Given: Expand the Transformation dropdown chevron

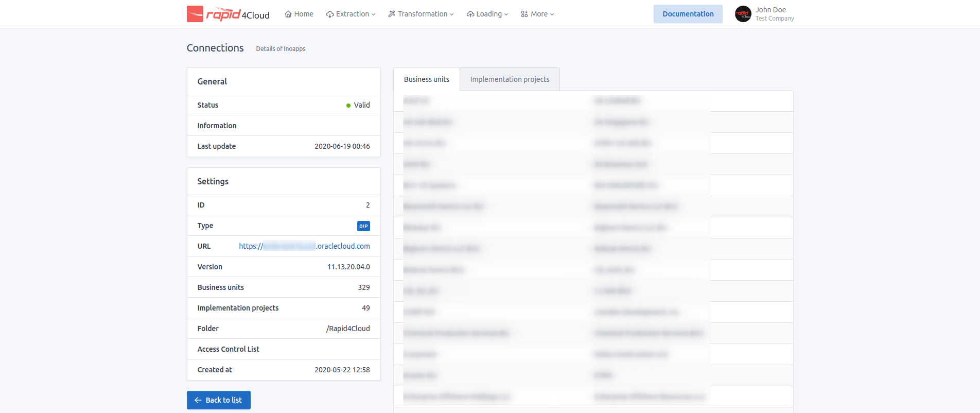Looking at the screenshot, I should (452, 14).
